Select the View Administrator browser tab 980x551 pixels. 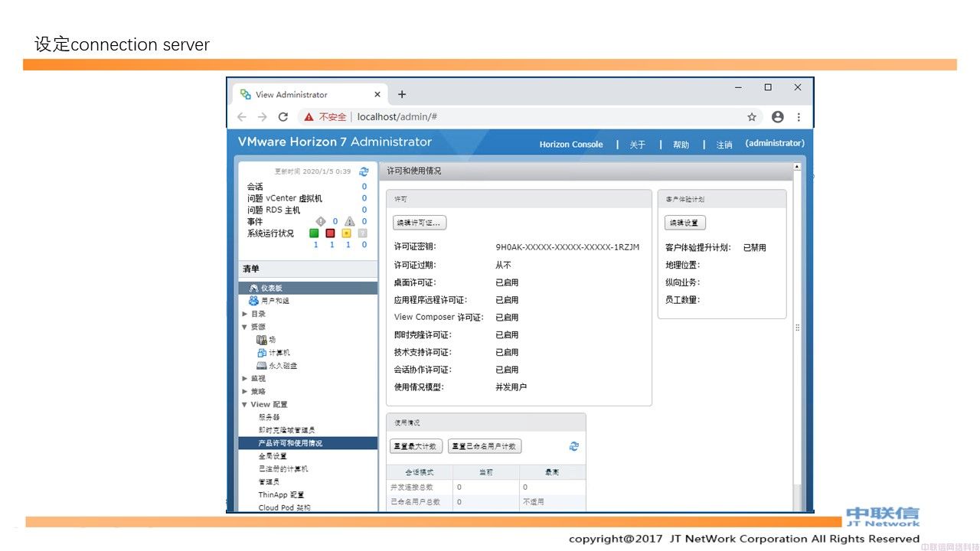tap(309, 94)
